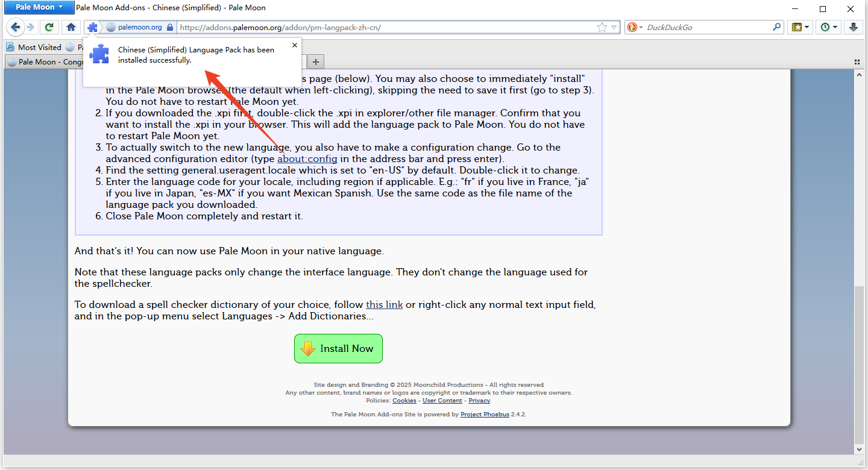Reload the current page
Screen dimensions: 868x470
pos(49,27)
